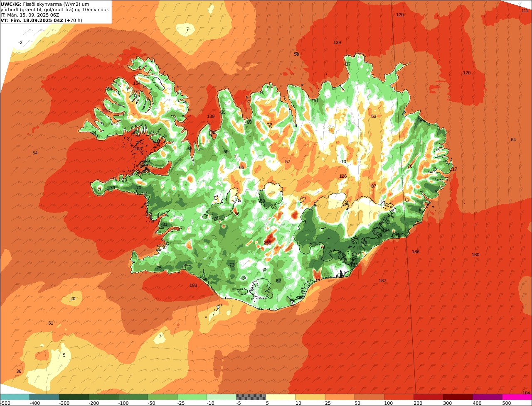
Task: Pick the -50 medium green legend swatch
Action: click(x=162, y=397)
